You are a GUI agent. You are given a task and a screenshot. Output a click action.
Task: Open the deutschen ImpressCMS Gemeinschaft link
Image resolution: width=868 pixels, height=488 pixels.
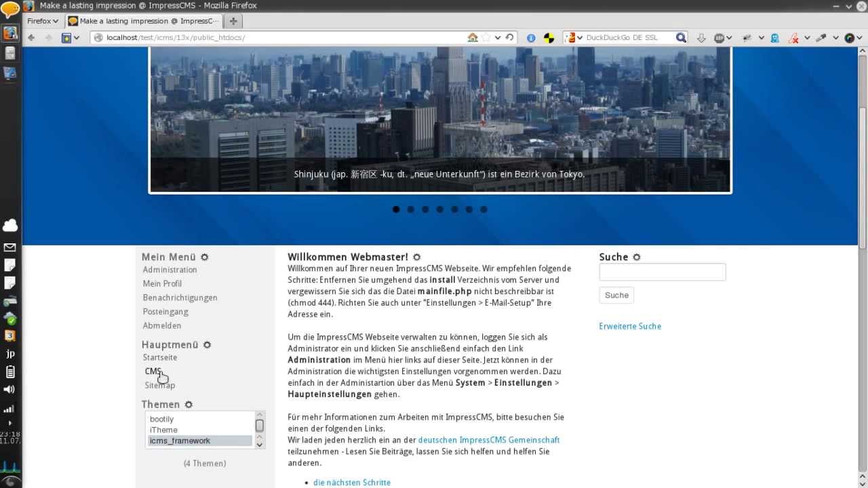[489, 440]
